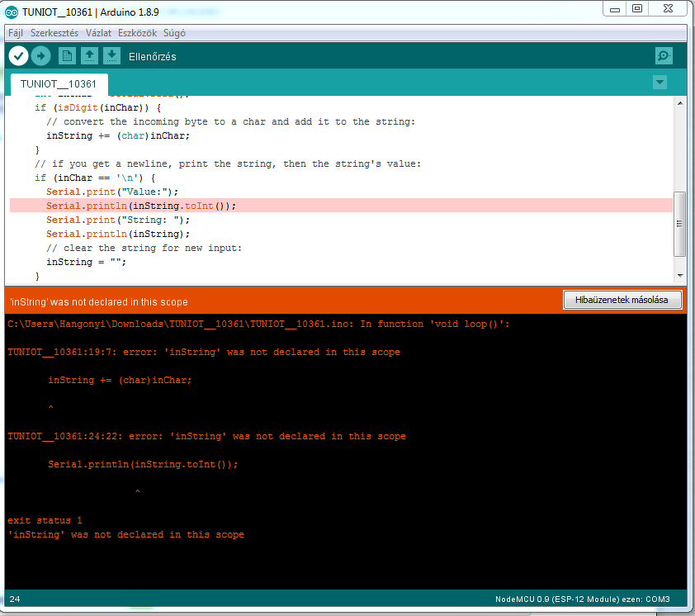Click the Arduino logo in the title bar

pyautogui.click(x=12, y=12)
